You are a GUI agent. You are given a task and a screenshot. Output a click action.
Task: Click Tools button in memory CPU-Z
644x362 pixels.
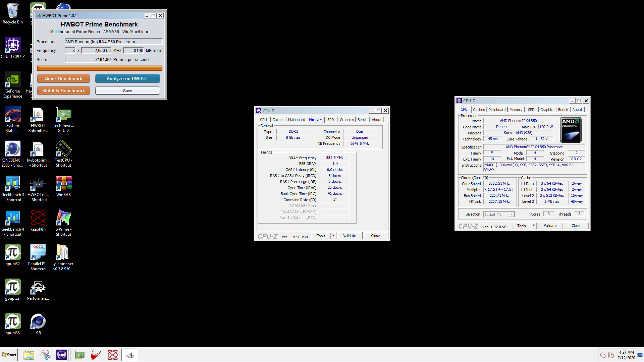(321, 236)
